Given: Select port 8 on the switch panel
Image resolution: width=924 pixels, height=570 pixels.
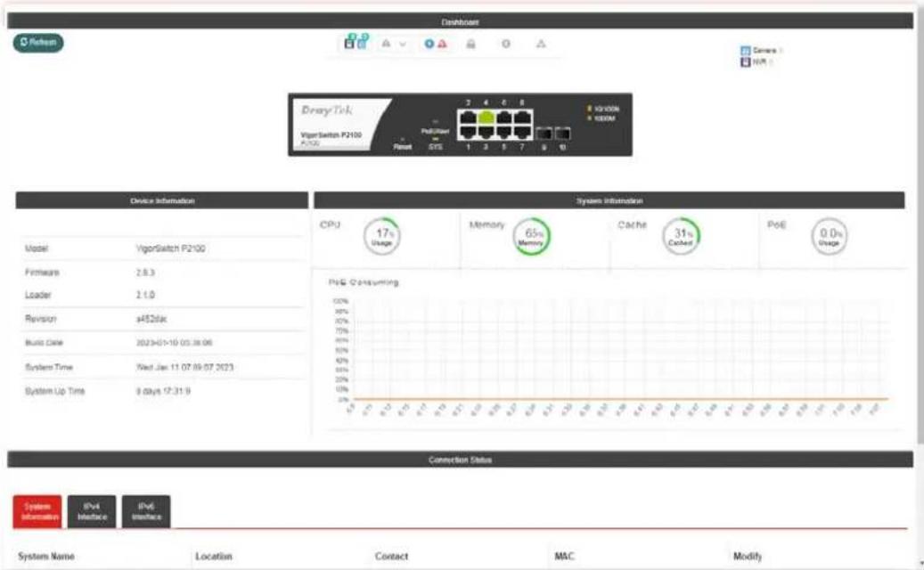Looking at the screenshot, I should tap(522, 117).
